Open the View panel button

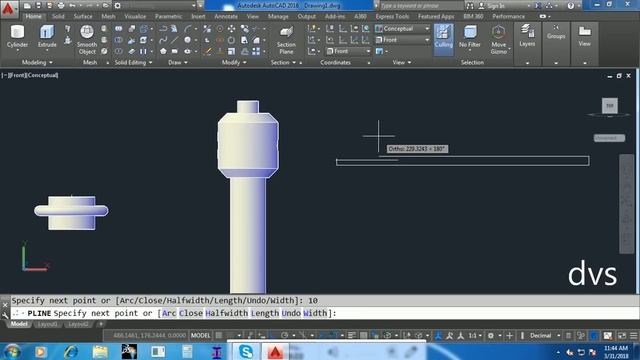584,36
